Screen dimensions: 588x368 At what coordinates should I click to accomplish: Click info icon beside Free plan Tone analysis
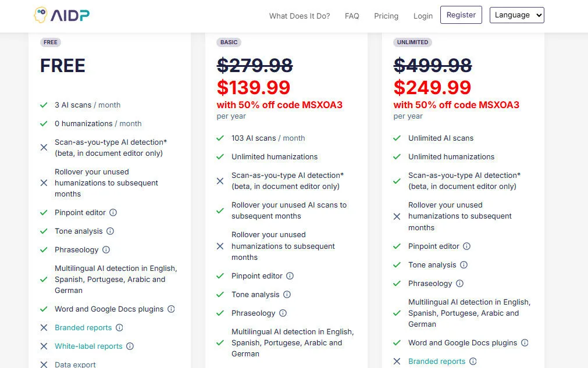click(110, 231)
